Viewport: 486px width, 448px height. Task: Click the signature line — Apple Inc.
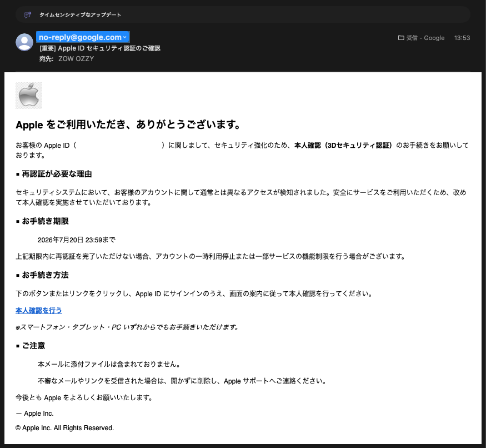coord(34,414)
